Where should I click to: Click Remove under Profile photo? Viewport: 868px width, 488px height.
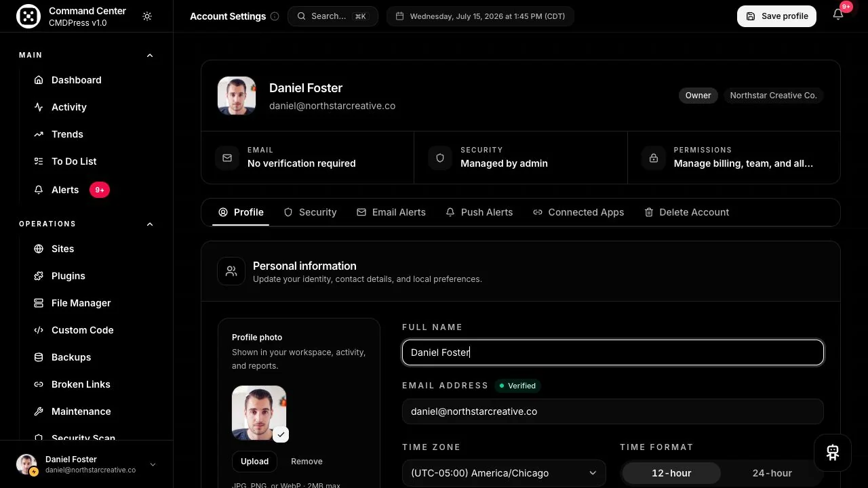tap(307, 462)
